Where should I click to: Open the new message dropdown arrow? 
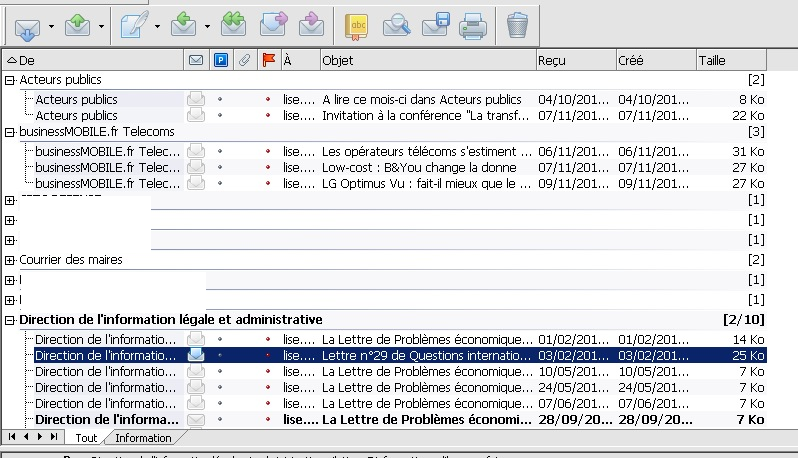(157, 25)
